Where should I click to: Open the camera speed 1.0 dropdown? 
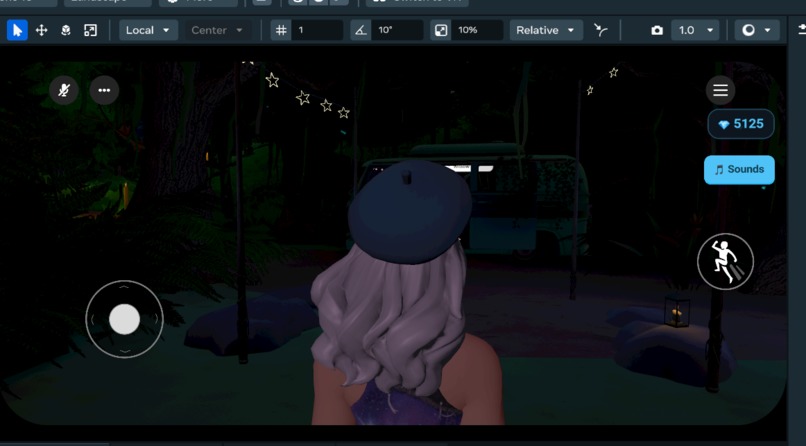[x=695, y=30]
